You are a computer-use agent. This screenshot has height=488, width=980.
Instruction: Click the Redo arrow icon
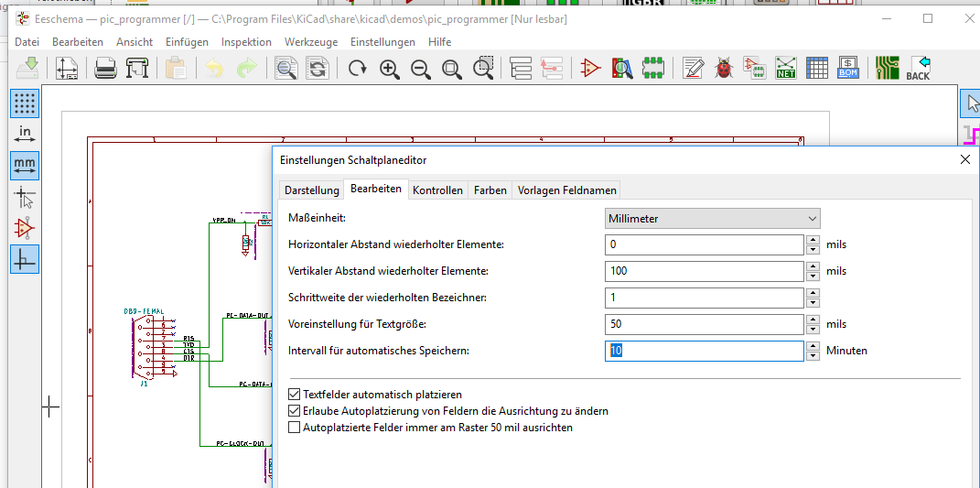coord(247,68)
